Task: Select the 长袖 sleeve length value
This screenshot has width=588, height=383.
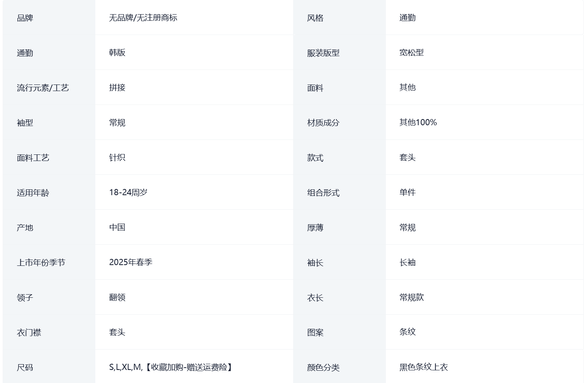Action: pos(407,262)
